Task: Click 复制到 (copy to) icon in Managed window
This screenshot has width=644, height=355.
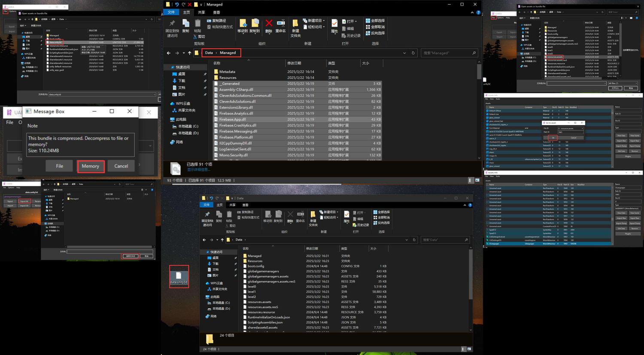Action: 255,26
